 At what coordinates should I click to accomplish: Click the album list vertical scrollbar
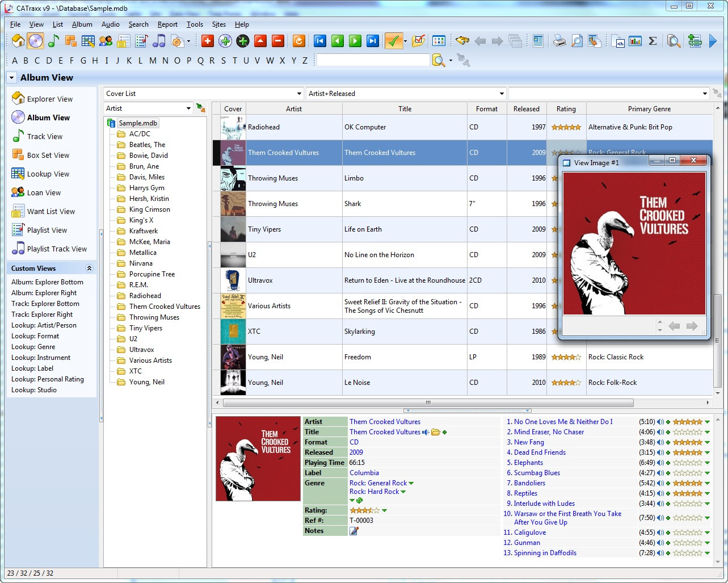[718, 342]
